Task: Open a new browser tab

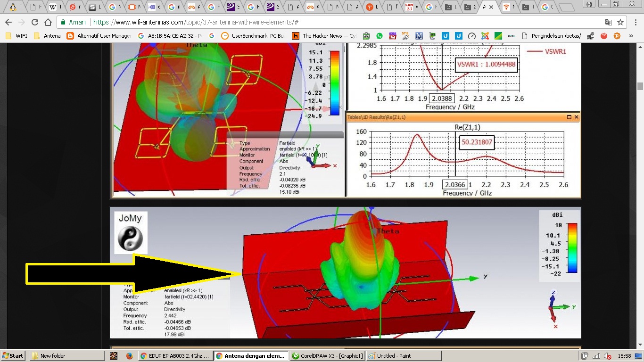Action: [566, 7]
